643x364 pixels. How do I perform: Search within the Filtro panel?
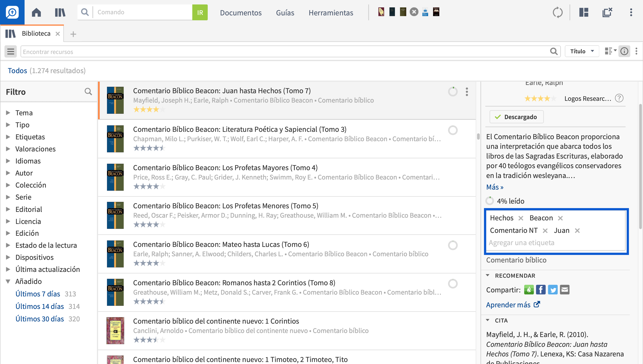pos(88,92)
